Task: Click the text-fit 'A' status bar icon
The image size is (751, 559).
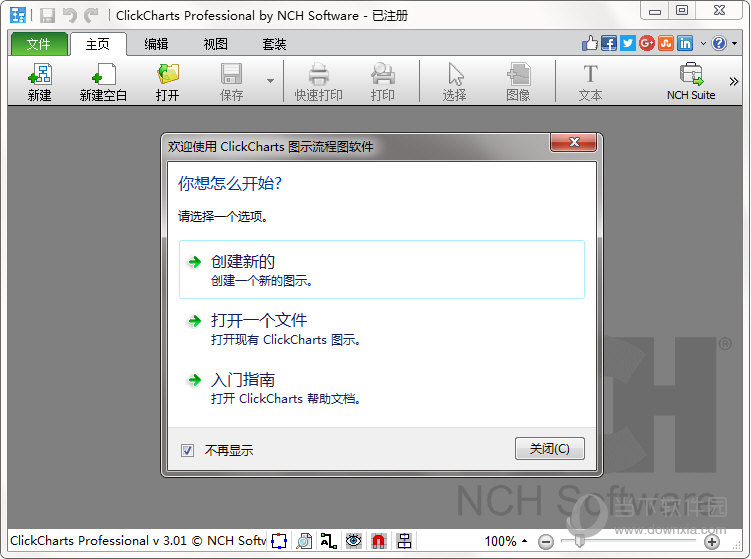Action: pyautogui.click(x=329, y=541)
